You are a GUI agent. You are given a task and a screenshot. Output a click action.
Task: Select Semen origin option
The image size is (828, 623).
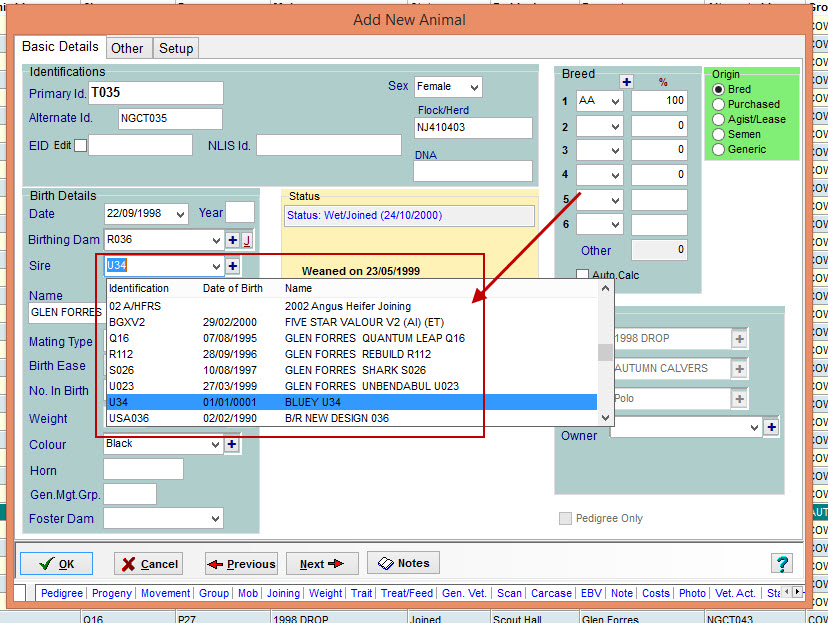tap(718, 134)
